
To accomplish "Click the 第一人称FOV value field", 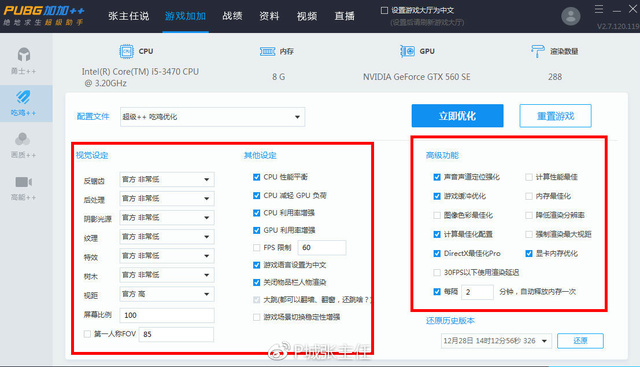I will (x=176, y=334).
